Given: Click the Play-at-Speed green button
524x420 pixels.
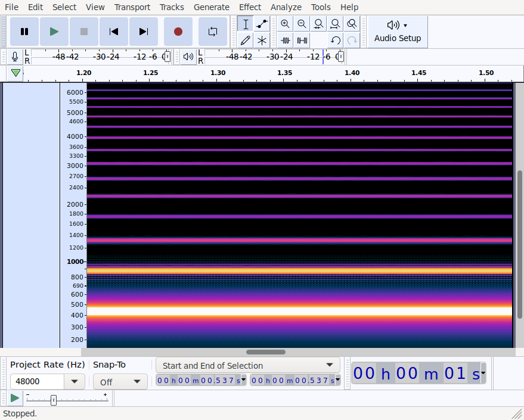Looking at the screenshot, I should click(x=15, y=398).
